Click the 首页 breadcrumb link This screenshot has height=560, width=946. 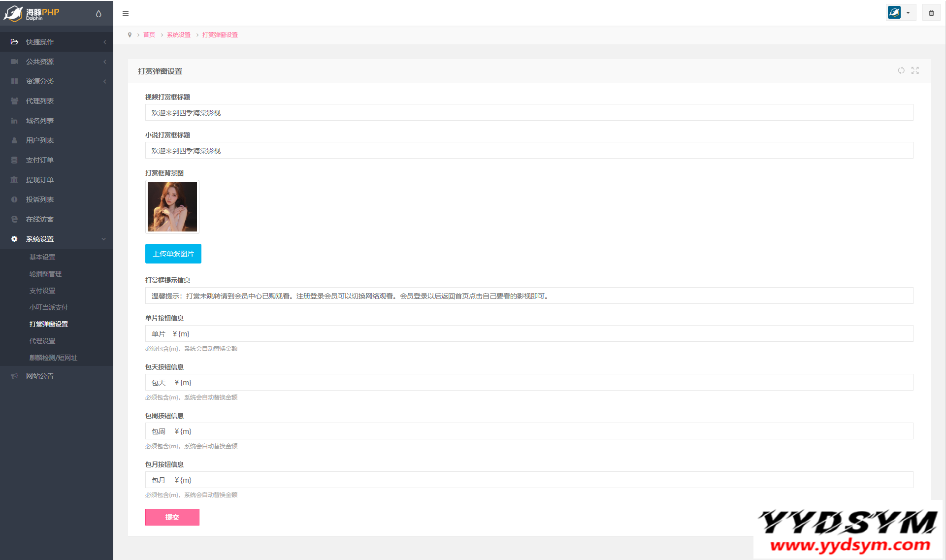[149, 35]
